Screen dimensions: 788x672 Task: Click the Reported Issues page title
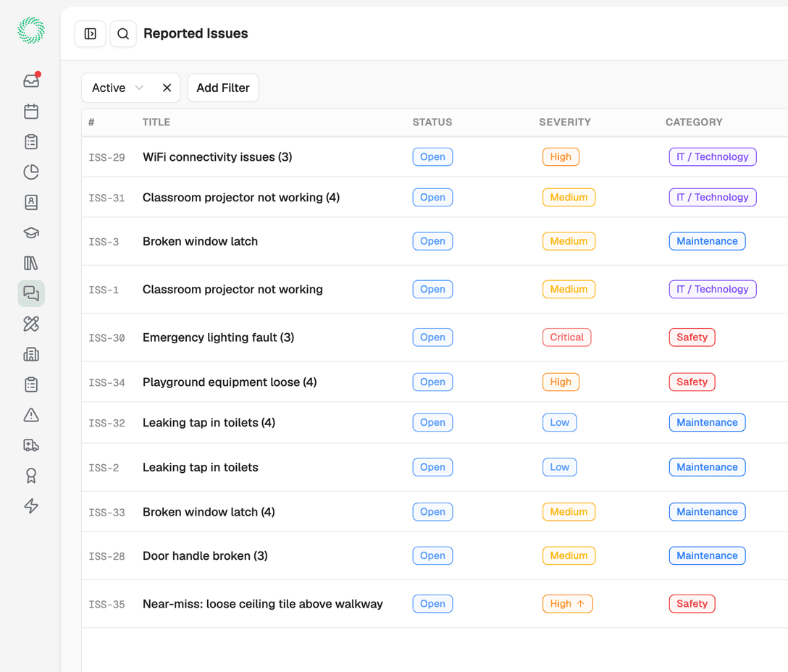[196, 33]
